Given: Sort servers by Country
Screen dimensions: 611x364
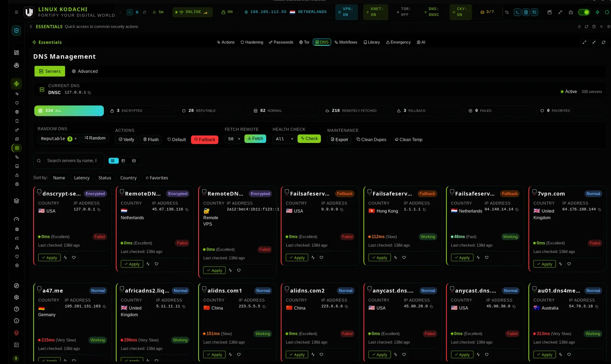Looking at the screenshot, I should pyautogui.click(x=128, y=178).
